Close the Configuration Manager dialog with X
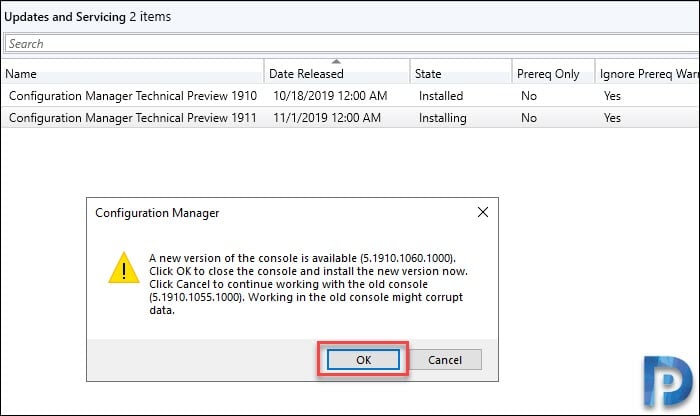This screenshot has height=416, width=700. coord(483,212)
